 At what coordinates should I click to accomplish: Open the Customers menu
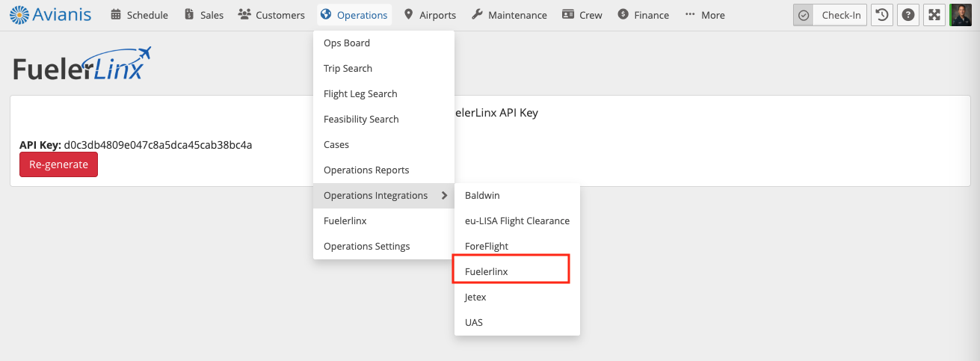[271, 15]
